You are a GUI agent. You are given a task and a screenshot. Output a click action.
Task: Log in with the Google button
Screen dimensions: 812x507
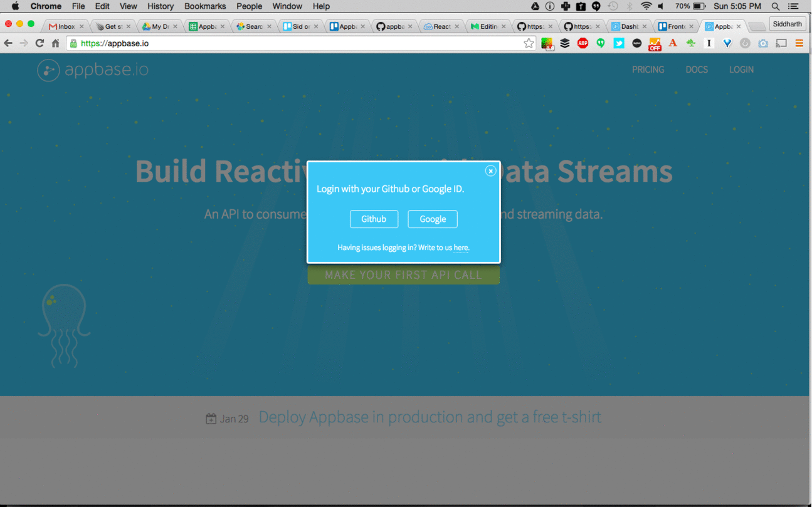(433, 219)
